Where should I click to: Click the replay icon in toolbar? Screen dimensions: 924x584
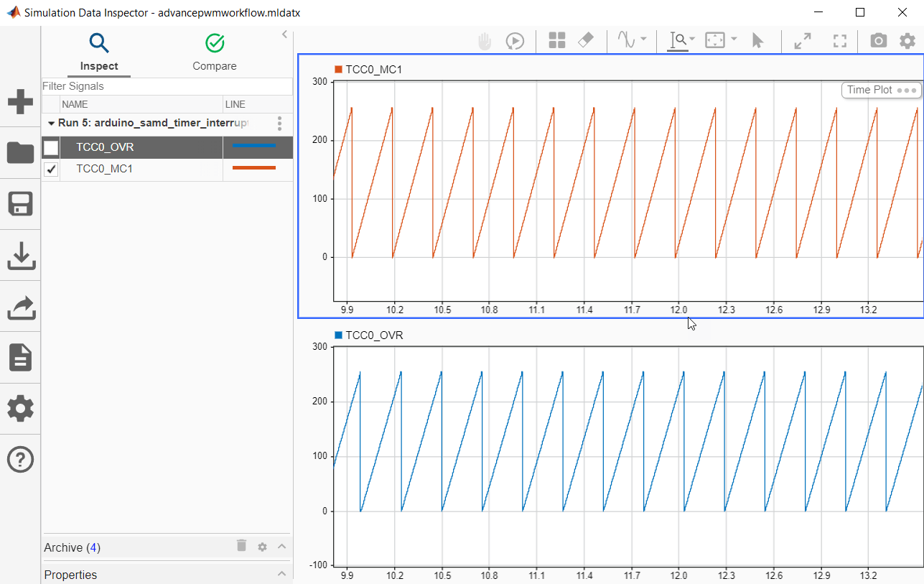pos(514,41)
